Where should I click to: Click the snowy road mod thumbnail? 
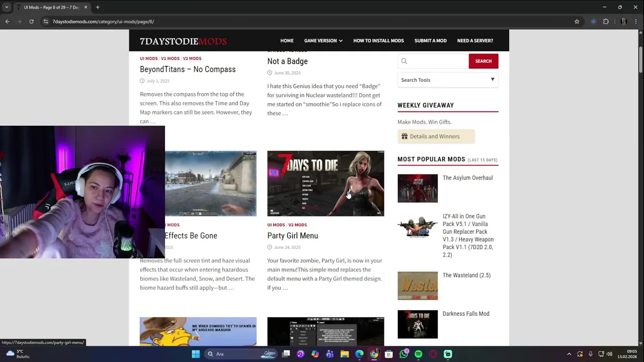click(211, 184)
